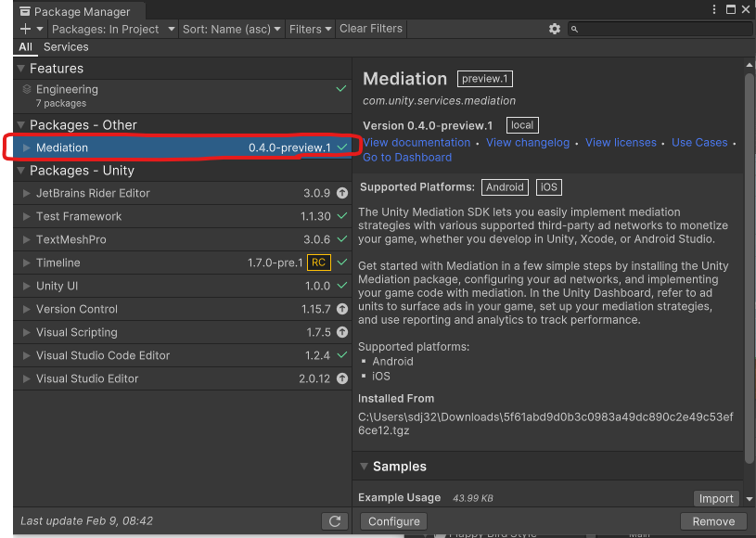Click the installed checkmark next to Timeline
The width and height of the screenshot is (756, 538).
342,263
